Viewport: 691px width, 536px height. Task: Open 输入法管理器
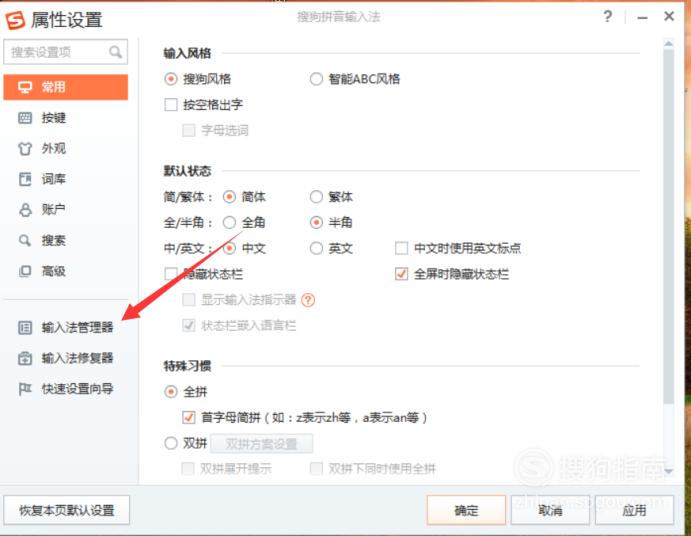66,328
